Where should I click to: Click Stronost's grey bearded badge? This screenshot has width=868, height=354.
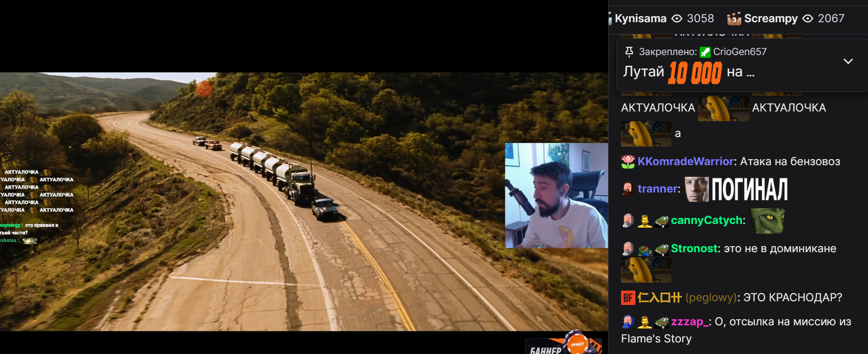pyautogui.click(x=628, y=249)
